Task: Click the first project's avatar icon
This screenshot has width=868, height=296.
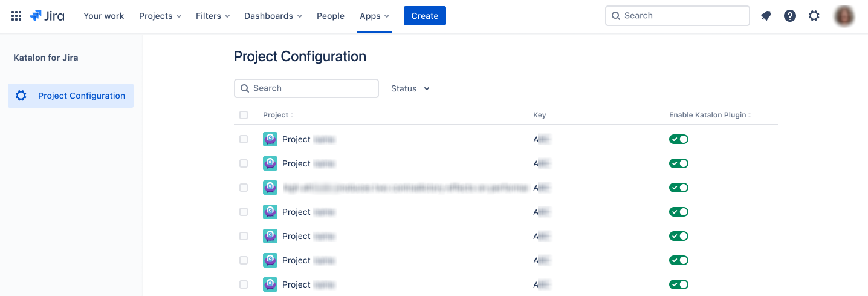Action: point(270,139)
